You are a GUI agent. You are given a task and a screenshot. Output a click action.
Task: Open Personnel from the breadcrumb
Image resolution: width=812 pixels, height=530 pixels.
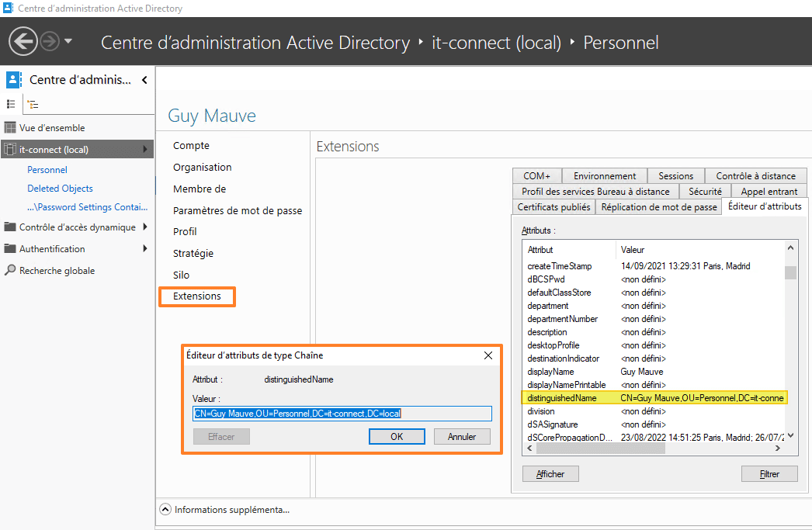coord(621,43)
